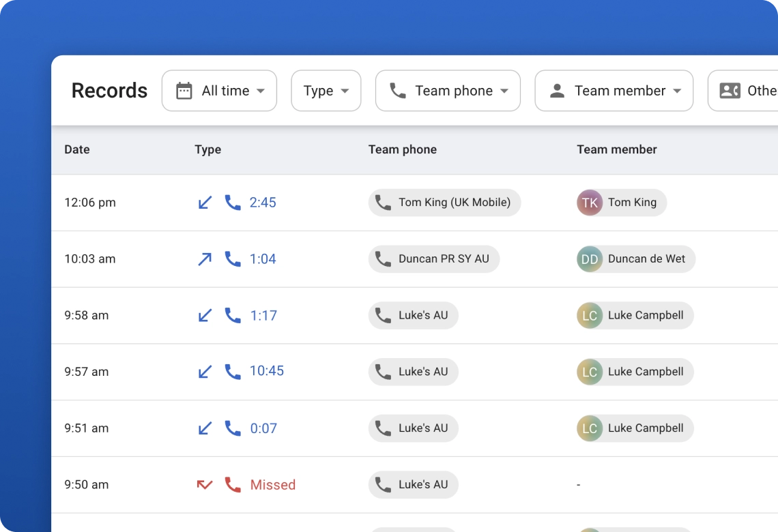Screen dimensions: 778x532
Task: Click the LC avatar in the 9:51 am row
Action: (590, 428)
